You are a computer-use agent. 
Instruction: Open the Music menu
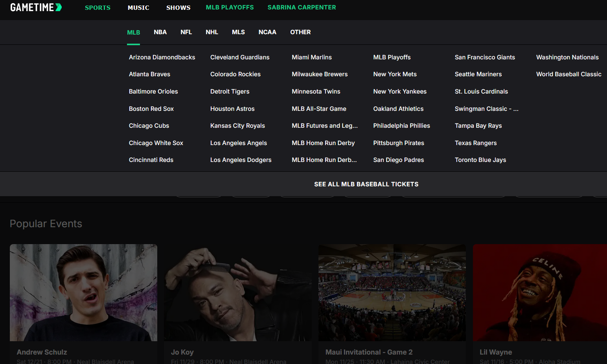click(138, 8)
